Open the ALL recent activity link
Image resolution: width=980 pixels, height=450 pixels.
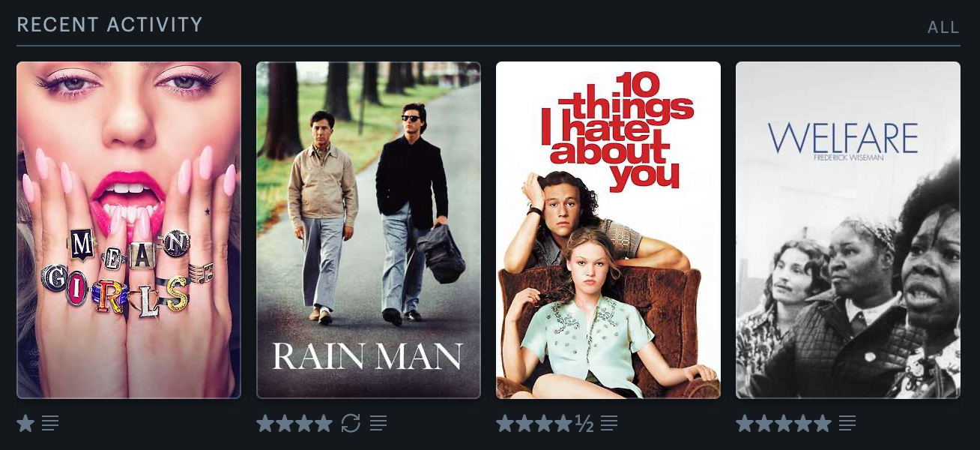(x=943, y=28)
